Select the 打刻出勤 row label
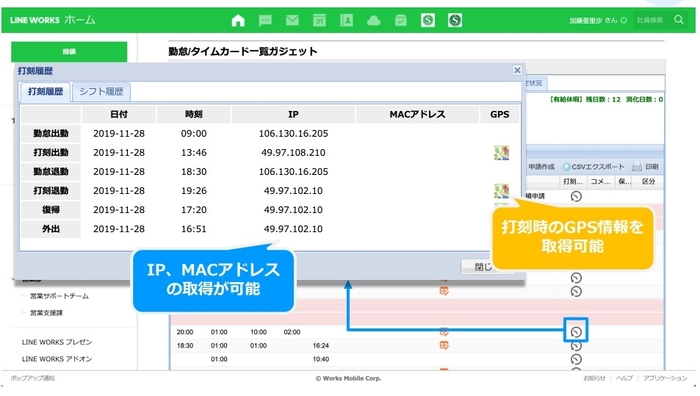 point(51,153)
